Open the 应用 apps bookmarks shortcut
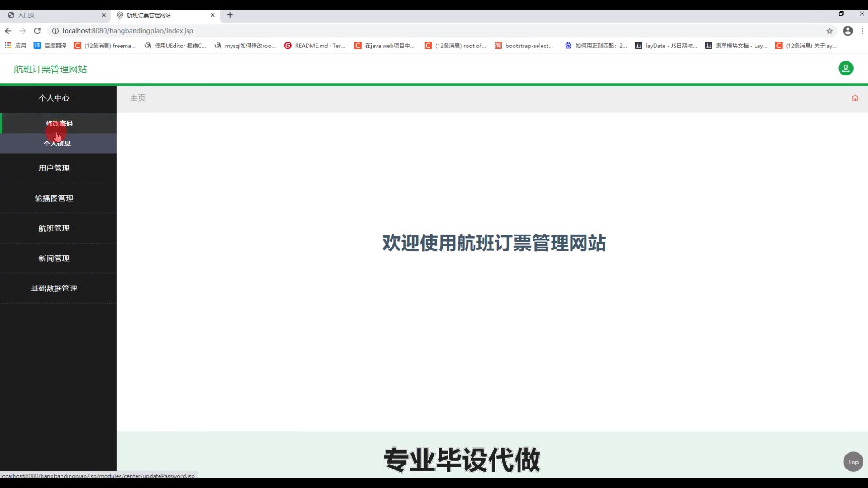868x488 pixels. 15,46
